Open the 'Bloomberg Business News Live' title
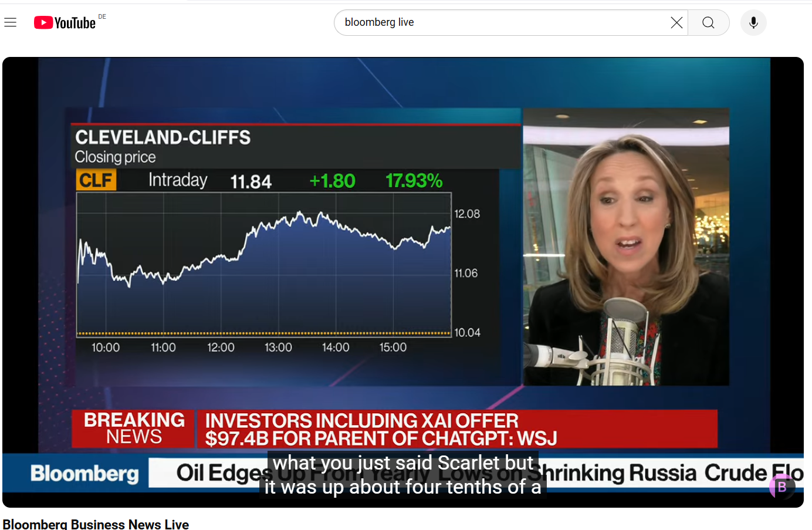812x530 pixels. [96, 524]
